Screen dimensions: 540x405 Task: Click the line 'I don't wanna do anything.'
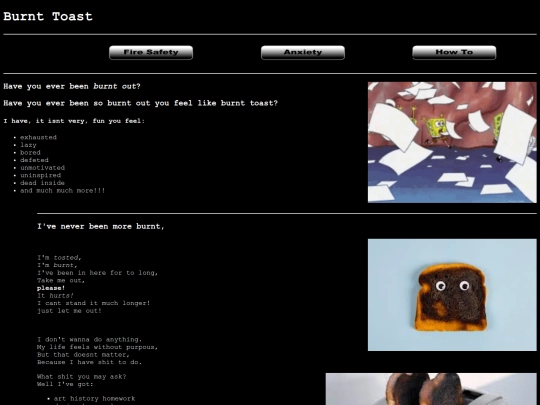90,340
